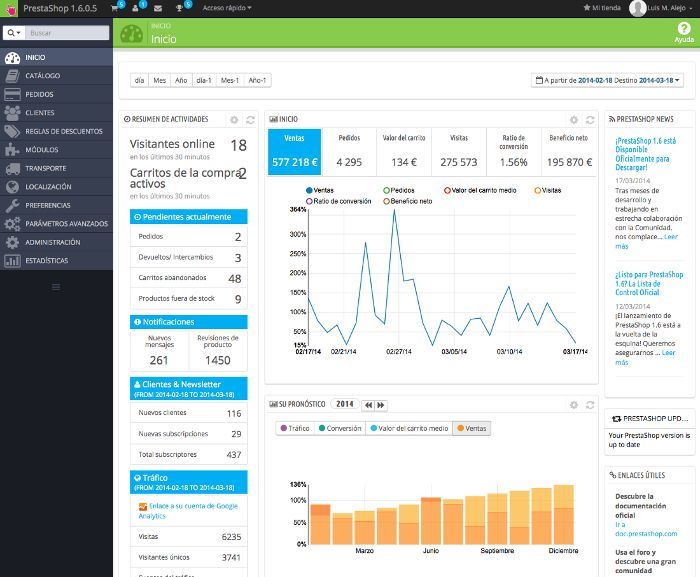Open the search filter dropdown arrow
The image size is (700, 577).
(14, 33)
